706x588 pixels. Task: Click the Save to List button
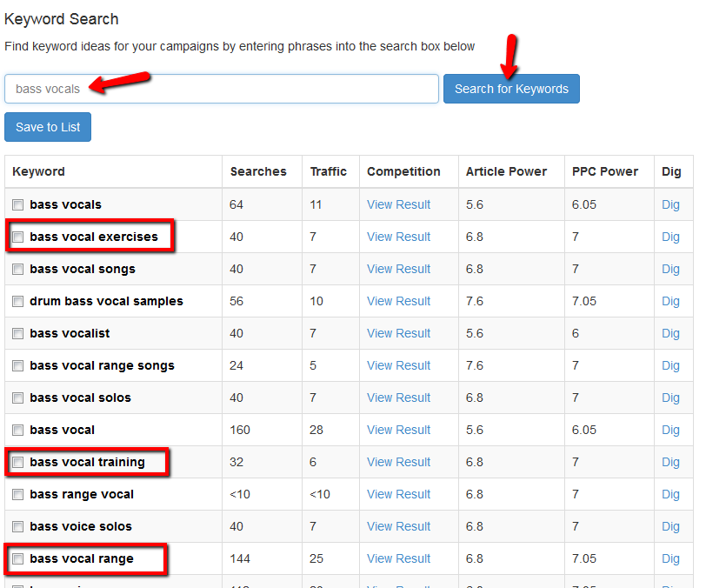coord(48,127)
